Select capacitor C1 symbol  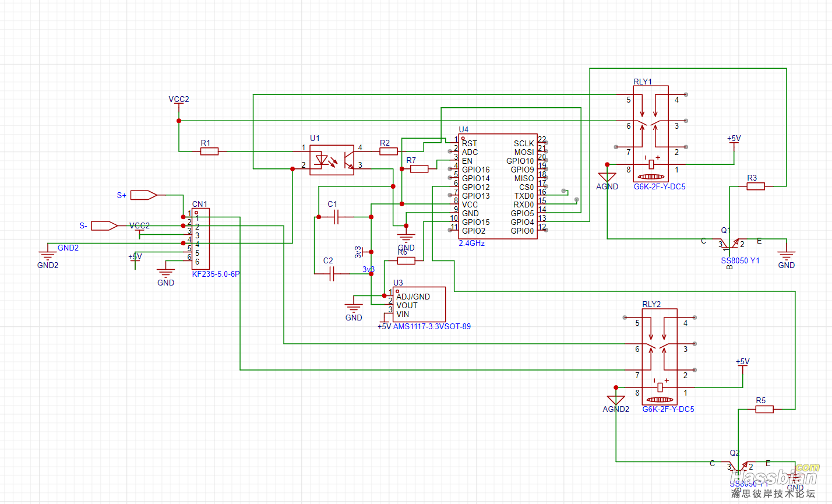pyautogui.click(x=336, y=217)
